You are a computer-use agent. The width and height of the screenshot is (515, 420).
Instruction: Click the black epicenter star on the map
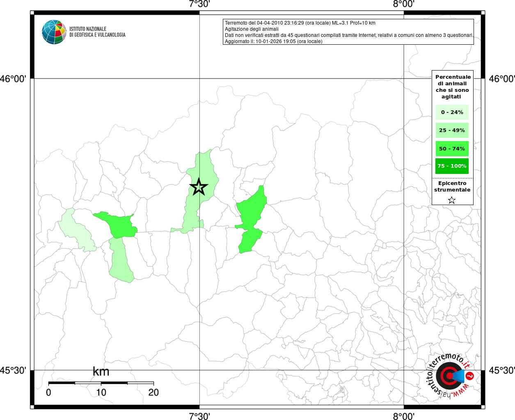coord(199,187)
